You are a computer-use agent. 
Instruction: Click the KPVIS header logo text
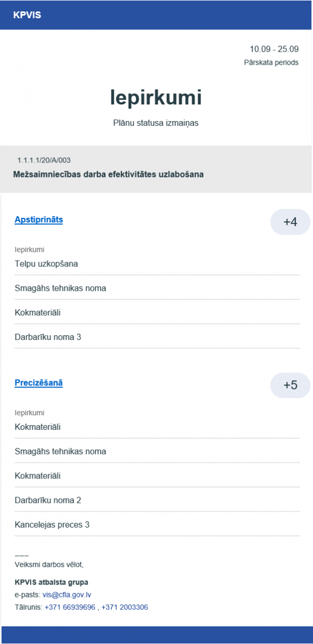pyautogui.click(x=27, y=15)
